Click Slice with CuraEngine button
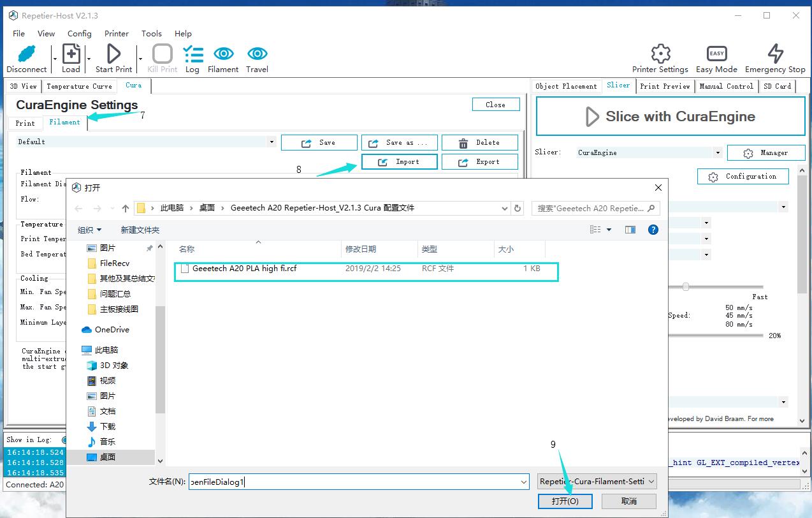The image size is (812, 518). click(x=671, y=116)
